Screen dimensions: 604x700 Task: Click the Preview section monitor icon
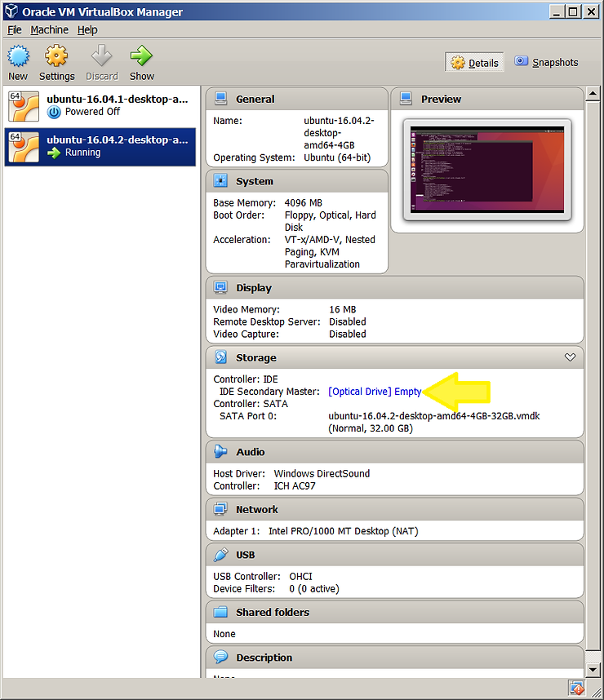pos(406,98)
